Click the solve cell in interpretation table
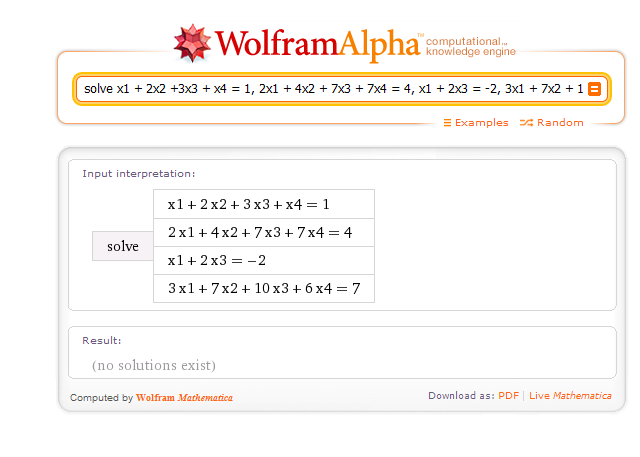Screen dimensions: 640x457 pyautogui.click(x=123, y=246)
